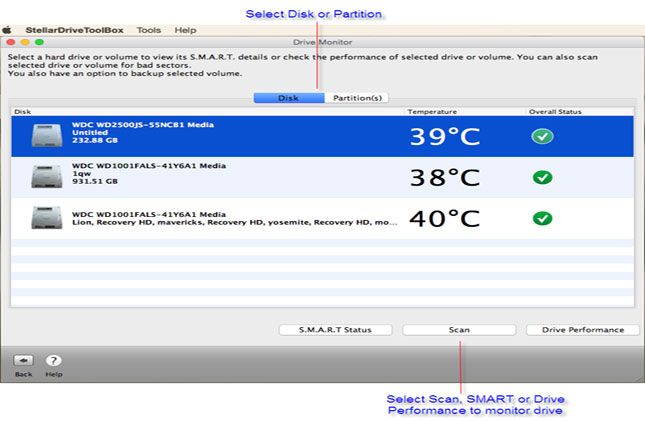Viewport: 645px width, 421px height.
Task: Open Drive Performance
Action: [x=582, y=330]
